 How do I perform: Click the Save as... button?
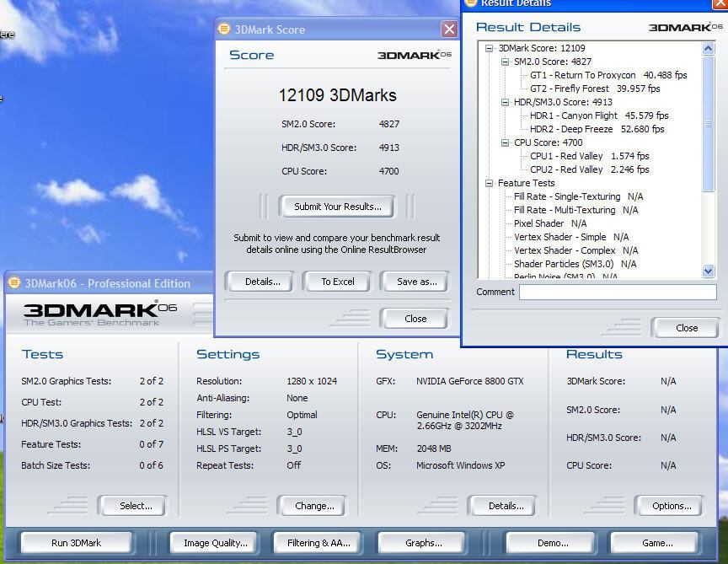click(x=416, y=282)
